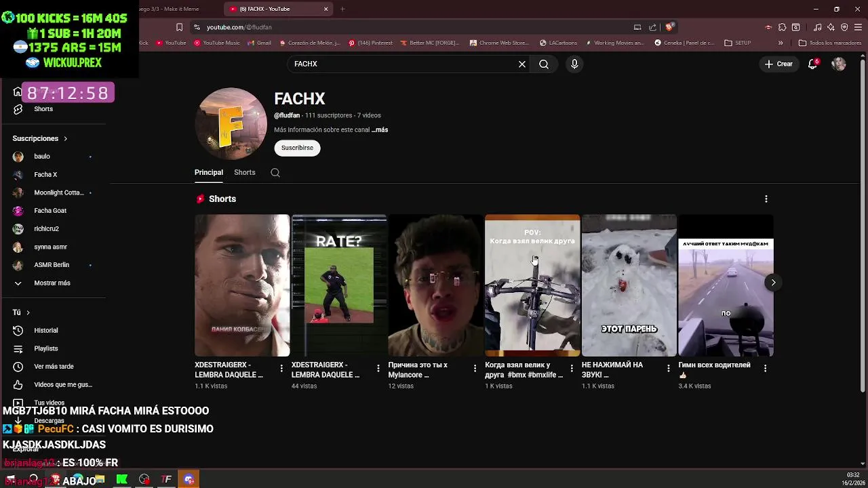Screen dimensions: 868x488
Task: Select the Principal channel tab
Action: (x=209, y=172)
